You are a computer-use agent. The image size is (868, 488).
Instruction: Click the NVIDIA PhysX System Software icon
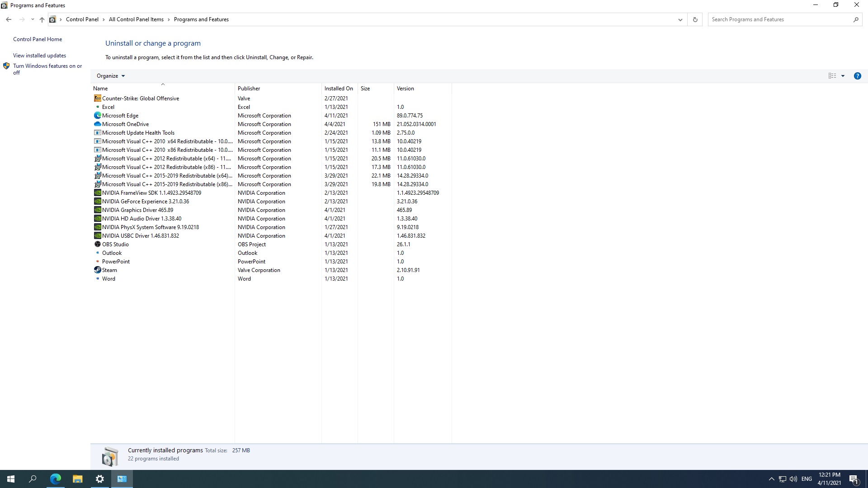[x=97, y=227]
